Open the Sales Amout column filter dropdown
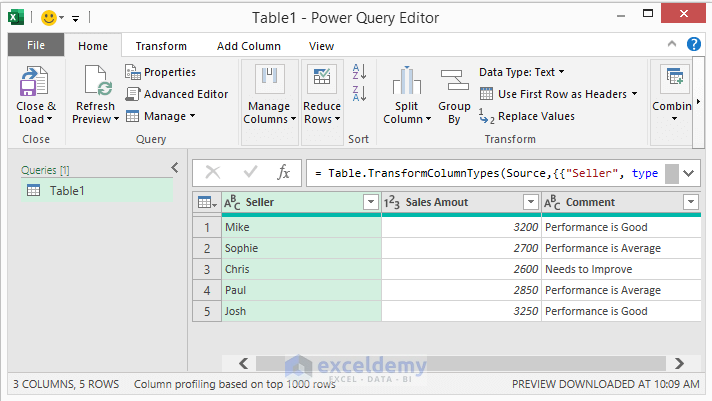 tap(531, 202)
